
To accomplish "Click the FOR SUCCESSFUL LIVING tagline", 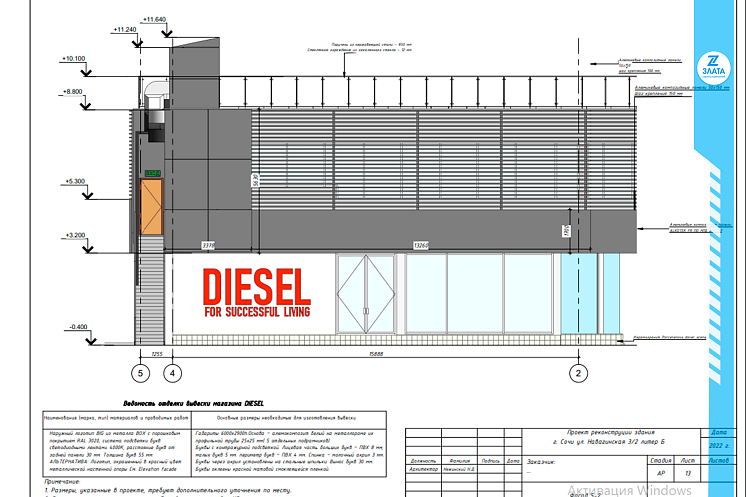I will (x=256, y=313).
